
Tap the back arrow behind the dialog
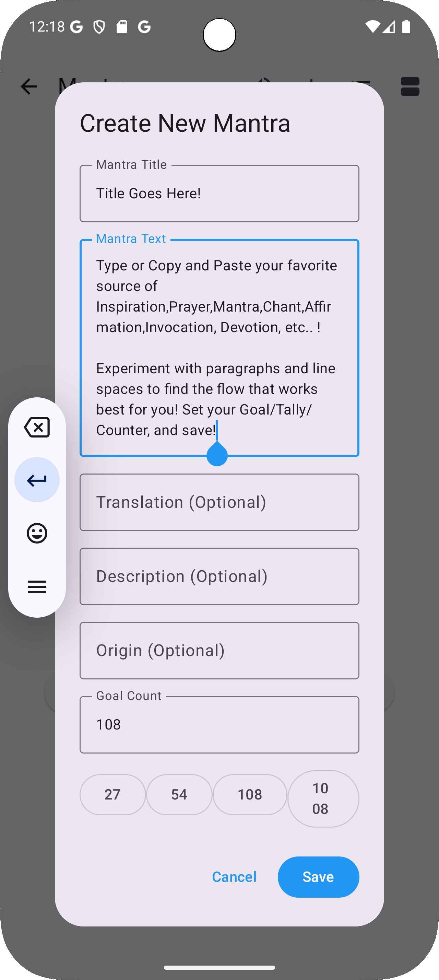[x=29, y=87]
